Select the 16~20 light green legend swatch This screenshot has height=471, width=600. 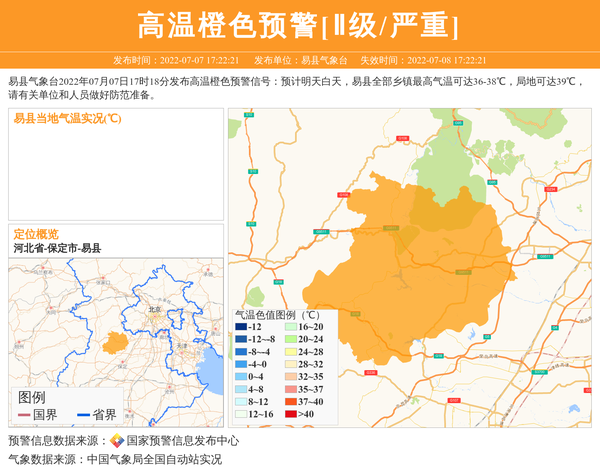(x=292, y=327)
